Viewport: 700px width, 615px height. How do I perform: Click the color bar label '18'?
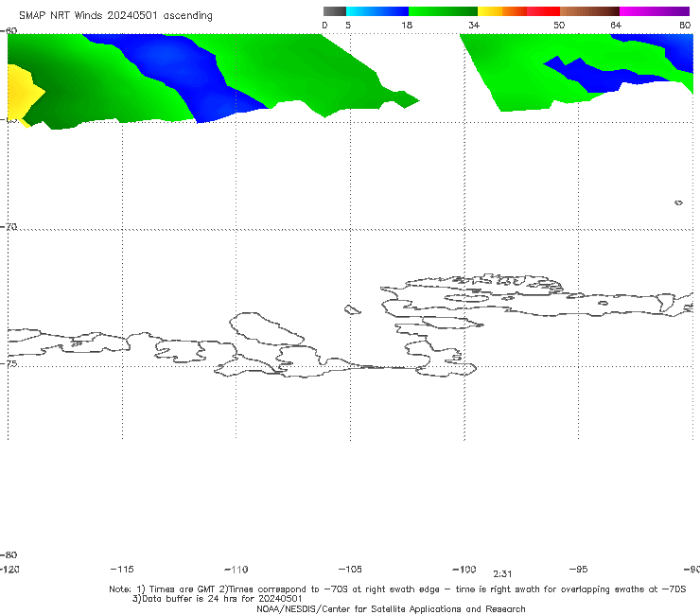click(407, 25)
